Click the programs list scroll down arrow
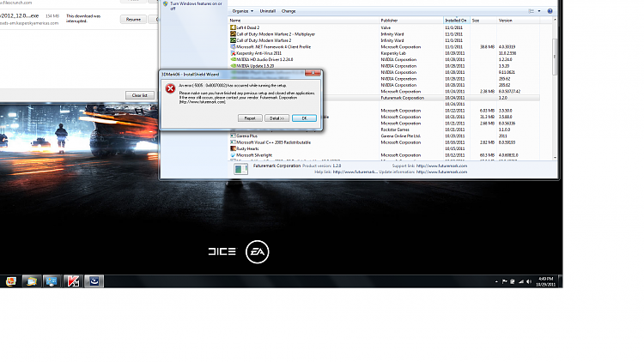The width and height of the screenshot is (644, 362). coord(555,157)
